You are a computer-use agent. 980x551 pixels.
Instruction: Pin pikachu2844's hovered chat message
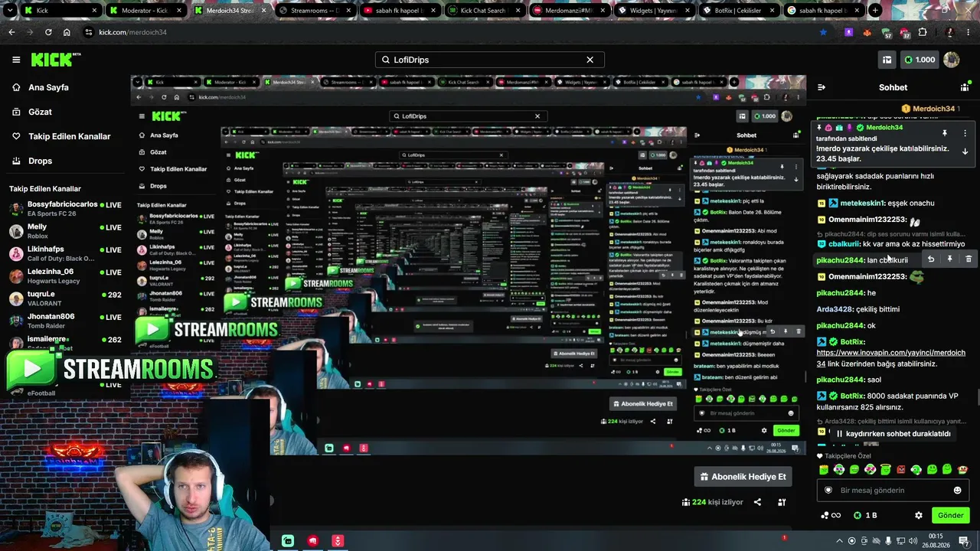click(x=949, y=259)
